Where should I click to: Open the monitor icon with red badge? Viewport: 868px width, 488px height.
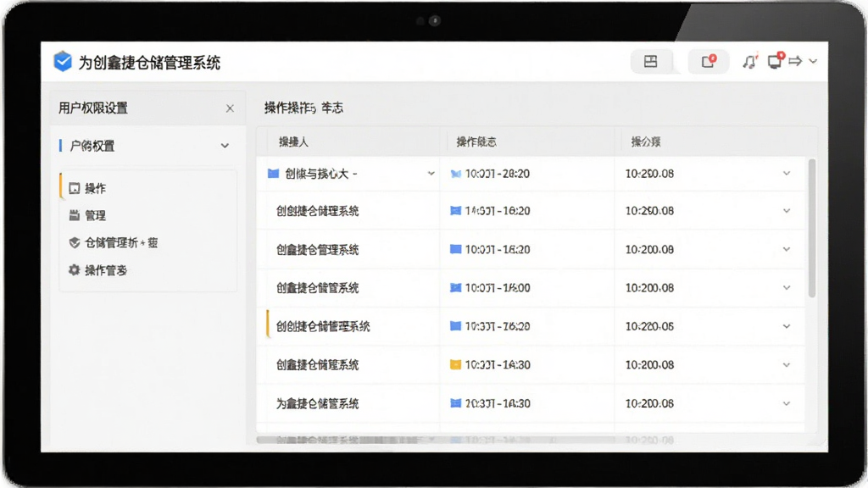(x=776, y=60)
